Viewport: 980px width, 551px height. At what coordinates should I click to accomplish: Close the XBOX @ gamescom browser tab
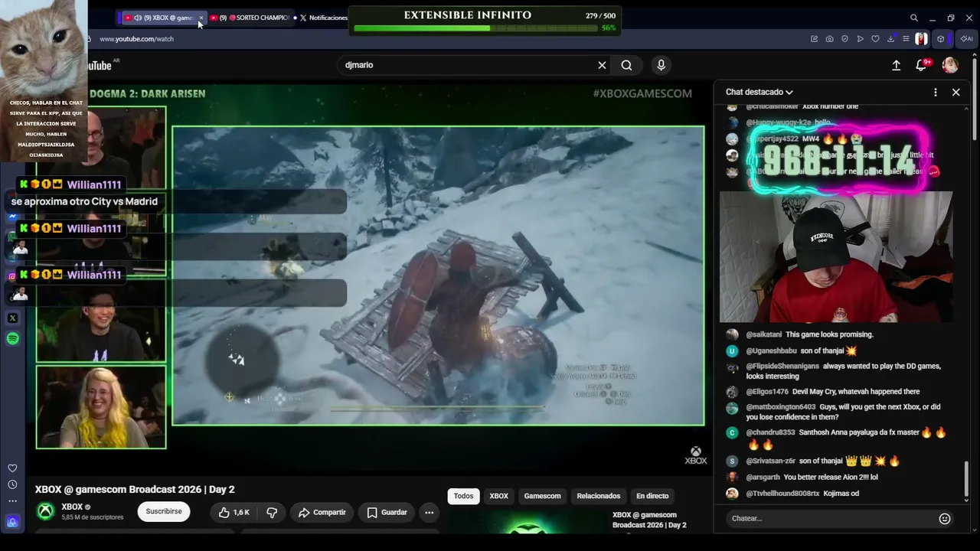coord(201,18)
